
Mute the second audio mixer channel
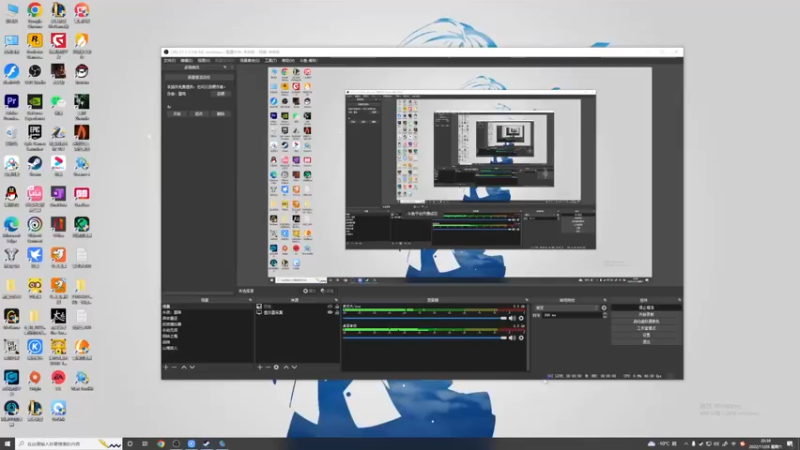point(512,338)
